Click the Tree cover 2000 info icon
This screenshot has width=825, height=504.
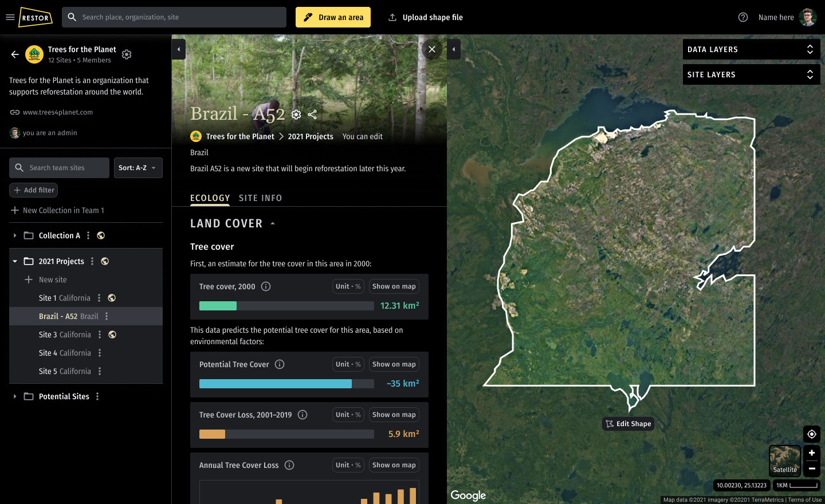(265, 286)
